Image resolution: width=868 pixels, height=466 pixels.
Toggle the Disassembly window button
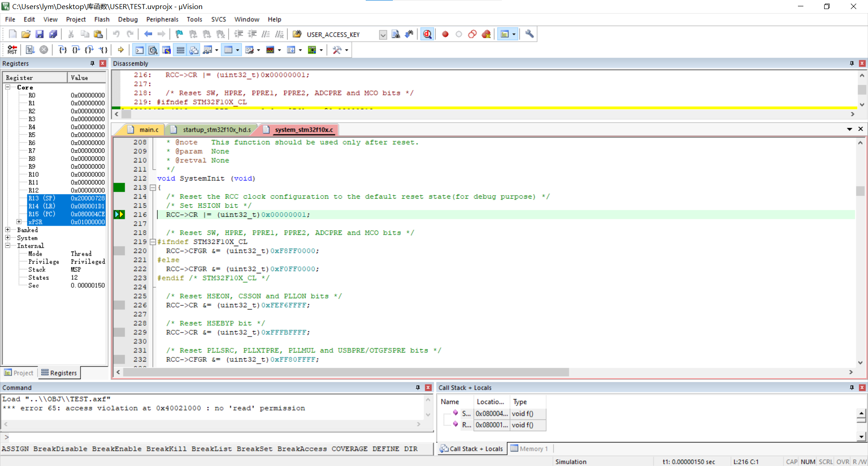click(x=153, y=50)
